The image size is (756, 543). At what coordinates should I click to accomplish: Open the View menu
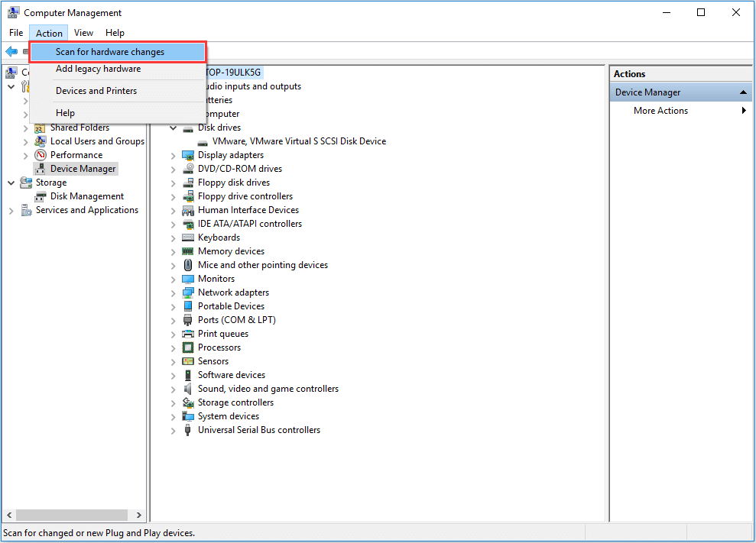coord(83,33)
